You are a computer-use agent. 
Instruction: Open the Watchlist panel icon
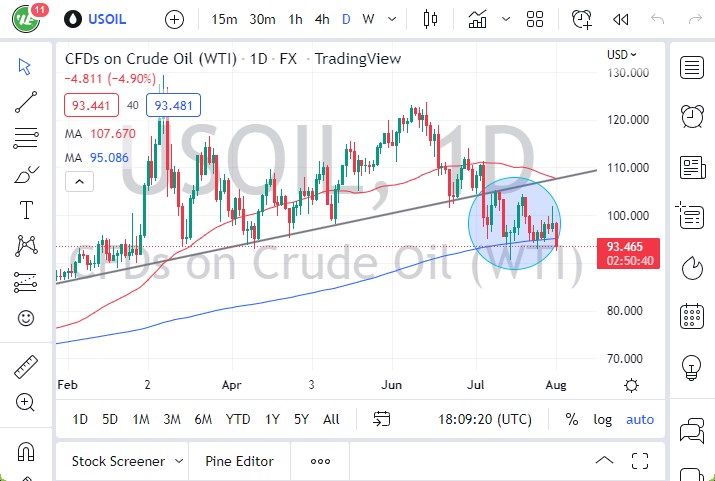click(691, 68)
